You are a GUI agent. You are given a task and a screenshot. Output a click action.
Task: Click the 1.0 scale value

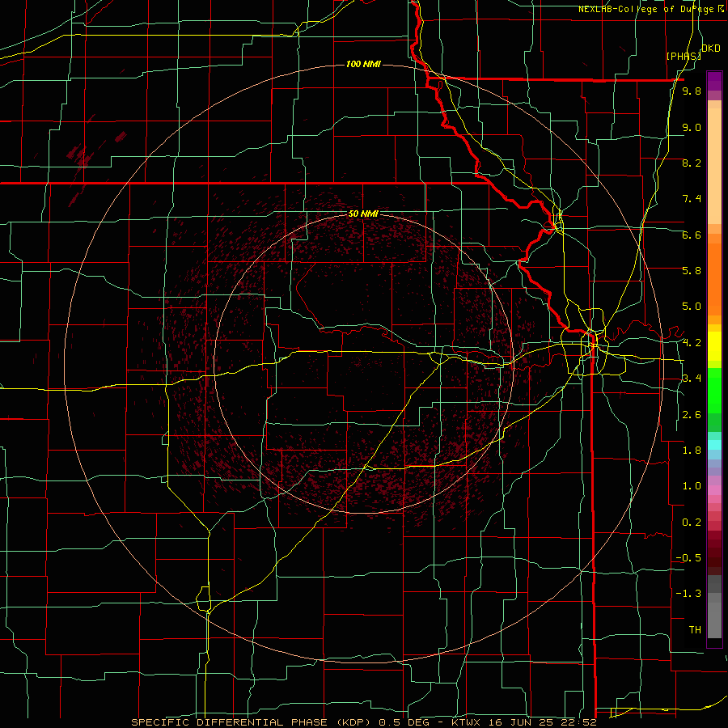(x=692, y=486)
